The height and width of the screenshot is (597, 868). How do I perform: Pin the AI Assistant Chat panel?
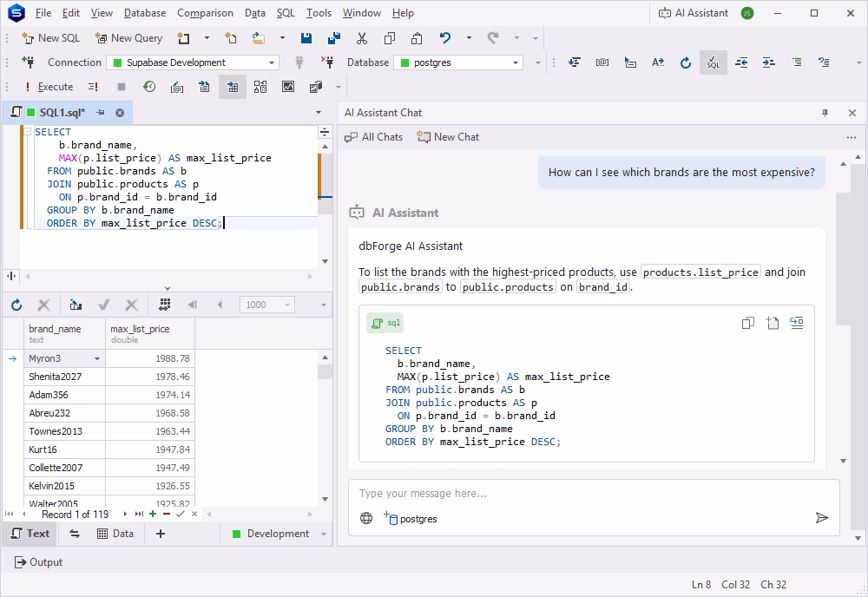coord(825,113)
